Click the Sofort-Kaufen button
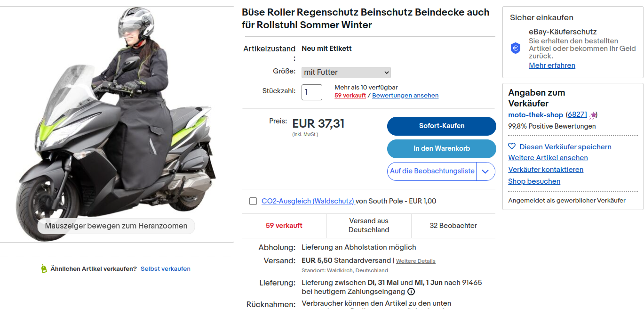644x309 pixels. [441, 126]
